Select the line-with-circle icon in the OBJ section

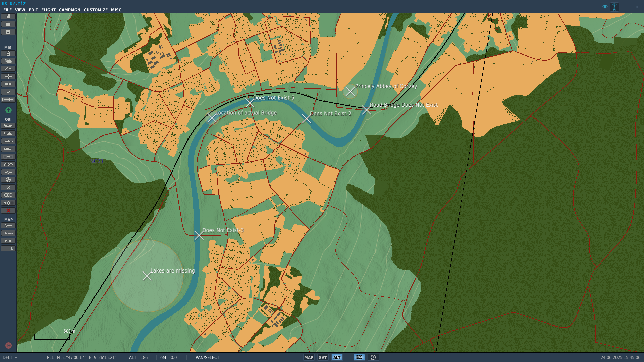8,172
